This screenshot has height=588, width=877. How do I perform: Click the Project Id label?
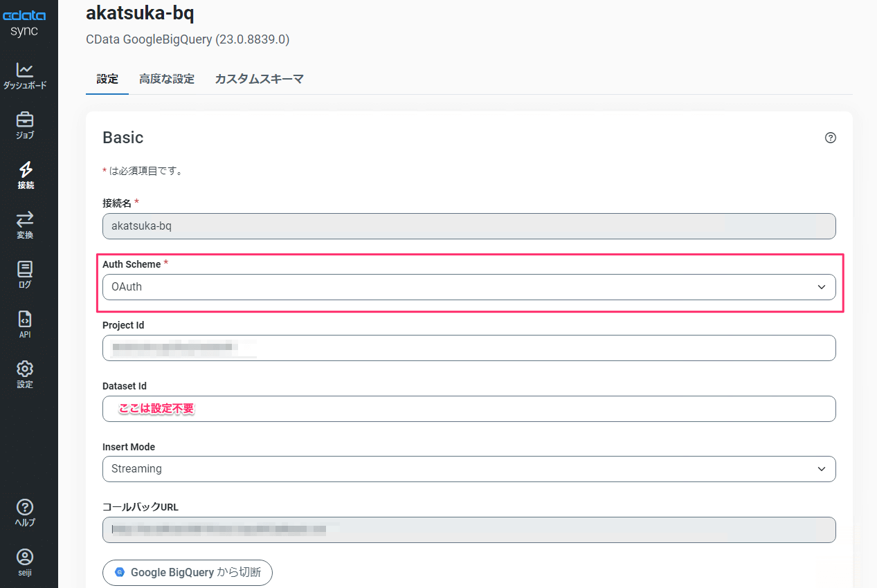click(x=123, y=325)
